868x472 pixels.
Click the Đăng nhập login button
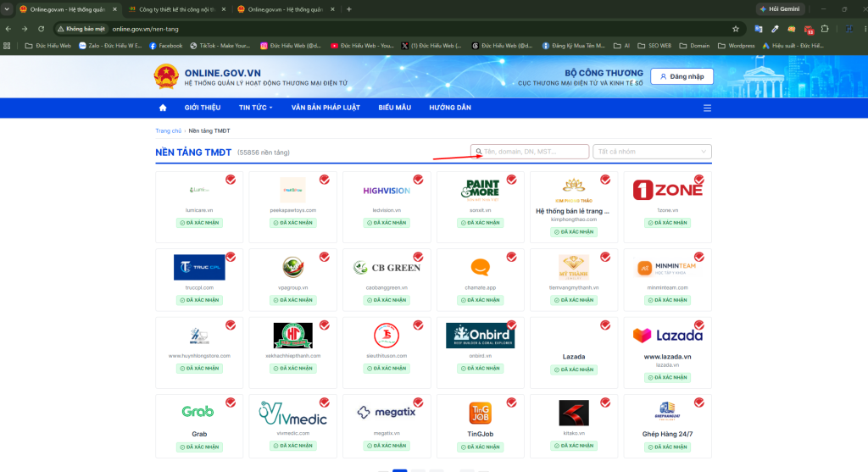[682, 76]
